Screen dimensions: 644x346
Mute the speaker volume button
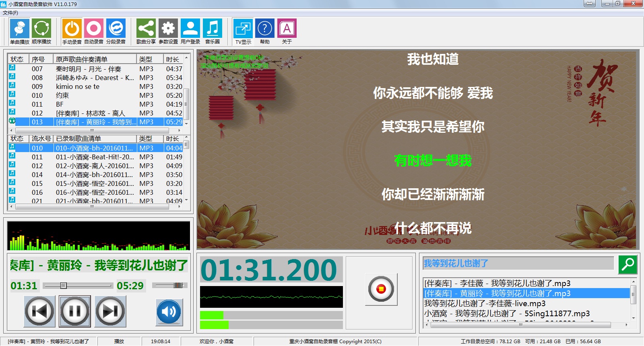point(169,312)
